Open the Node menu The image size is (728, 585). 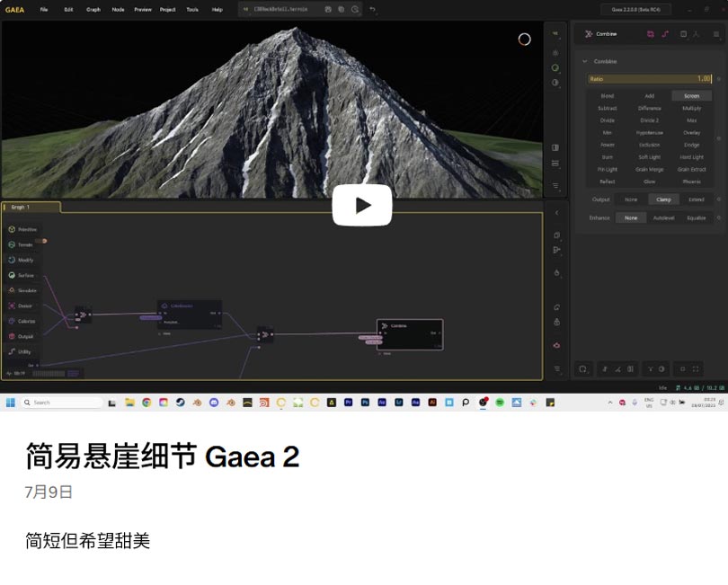(118, 9)
